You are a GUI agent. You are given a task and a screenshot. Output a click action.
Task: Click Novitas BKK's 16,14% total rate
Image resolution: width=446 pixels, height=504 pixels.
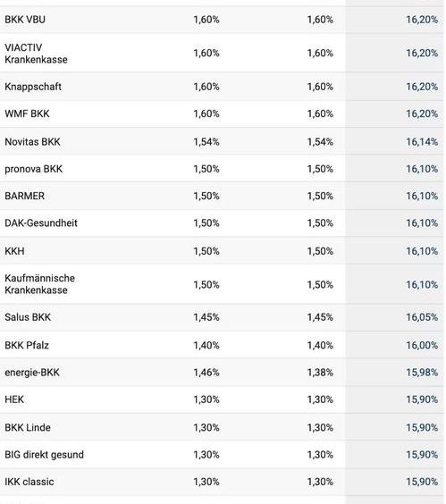click(x=422, y=142)
